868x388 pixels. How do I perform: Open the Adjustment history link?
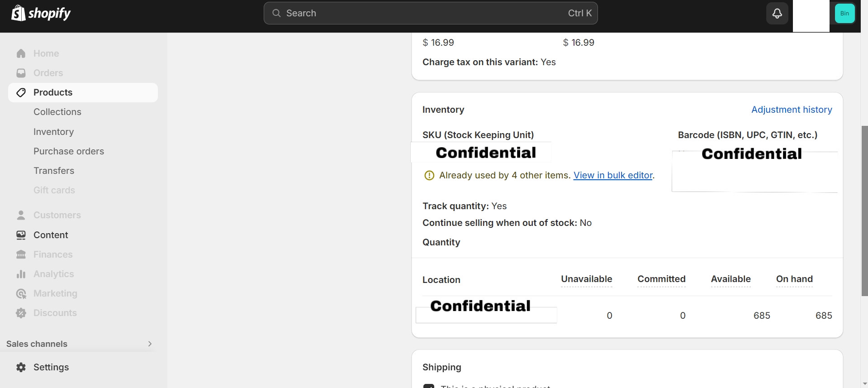click(x=792, y=110)
